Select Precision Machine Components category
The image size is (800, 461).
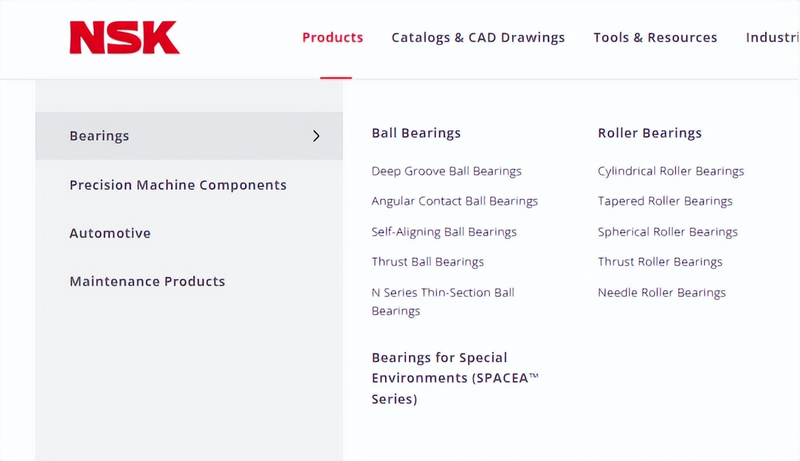[x=178, y=185]
